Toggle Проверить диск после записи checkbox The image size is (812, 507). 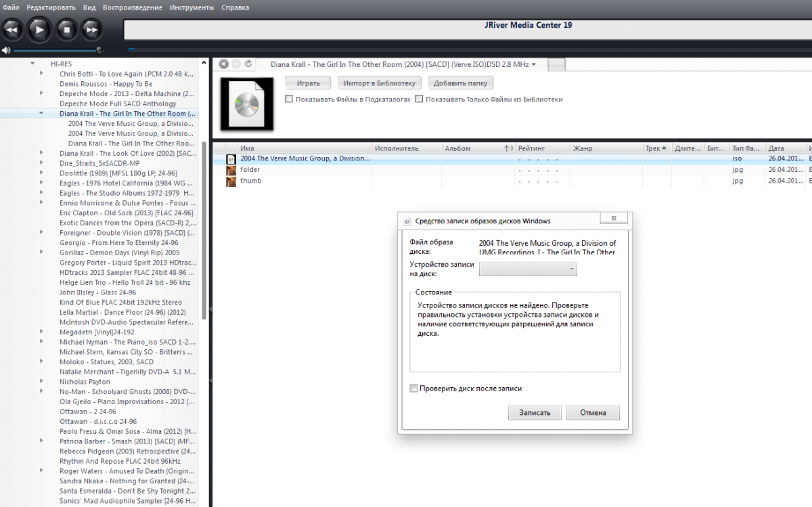point(414,389)
